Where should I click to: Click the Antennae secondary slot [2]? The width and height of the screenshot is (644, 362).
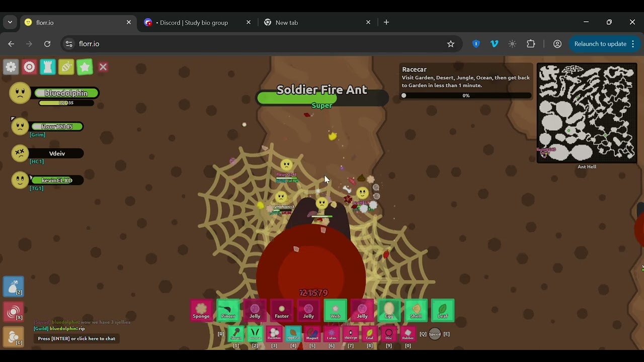[255, 334]
